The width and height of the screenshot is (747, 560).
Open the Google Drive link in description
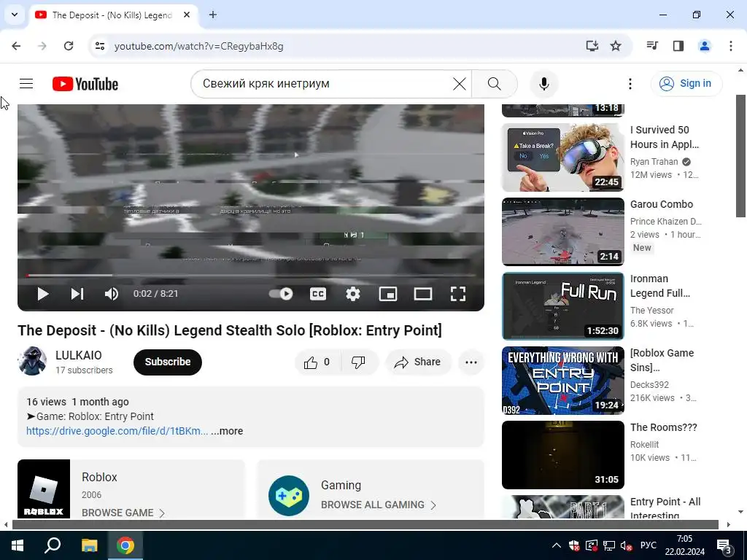tap(117, 431)
